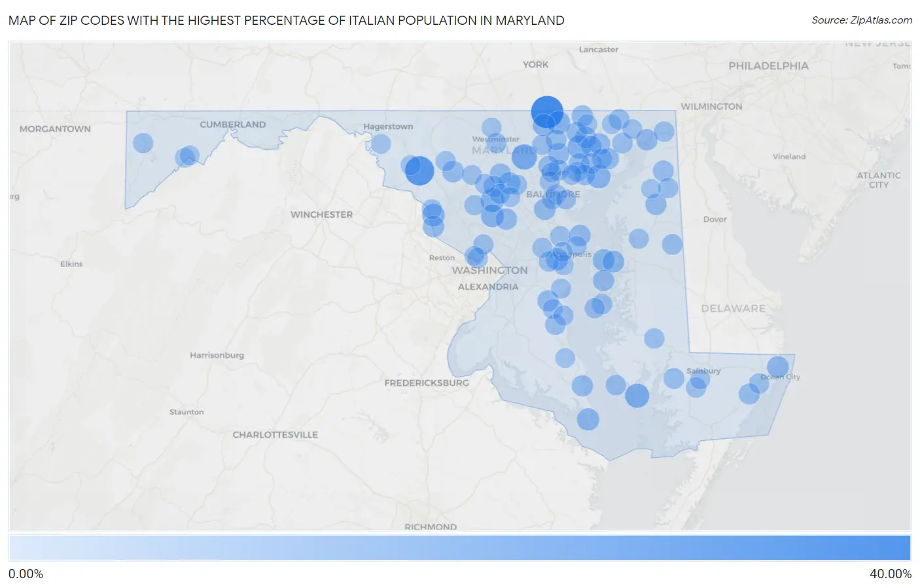Click the FREDERICKSBURG map label
Screen dimensions: 920x588
coord(427,383)
